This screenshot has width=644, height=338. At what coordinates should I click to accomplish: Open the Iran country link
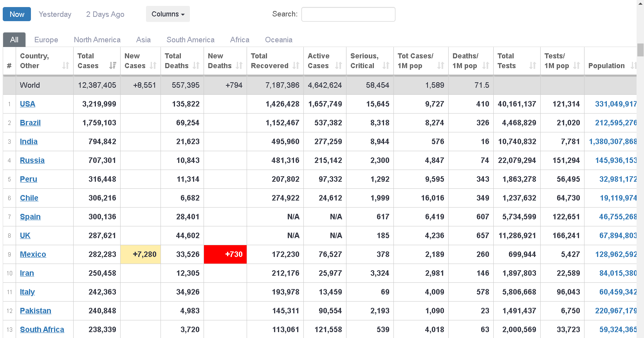pyautogui.click(x=27, y=273)
